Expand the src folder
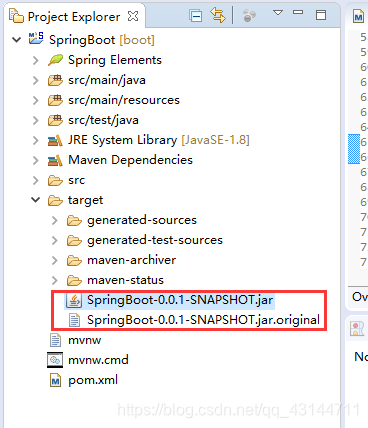 pyautogui.click(x=35, y=180)
